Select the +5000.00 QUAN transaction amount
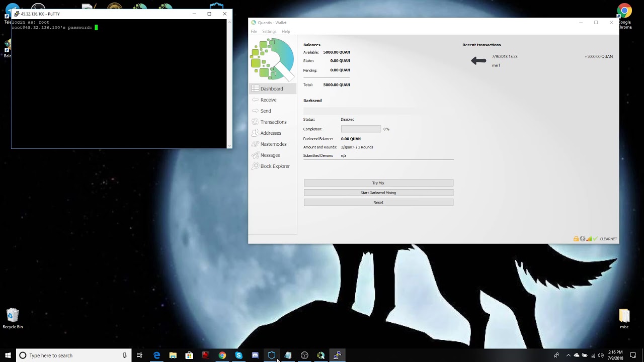Viewport: 644px width, 362px height. [x=599, y=57]
